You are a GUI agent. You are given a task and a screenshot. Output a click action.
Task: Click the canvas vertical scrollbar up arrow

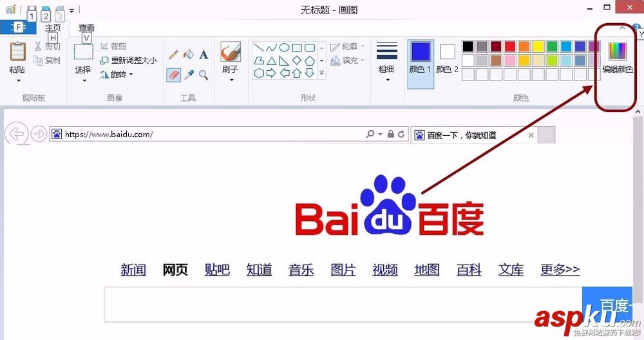click(x=638, y=111)
